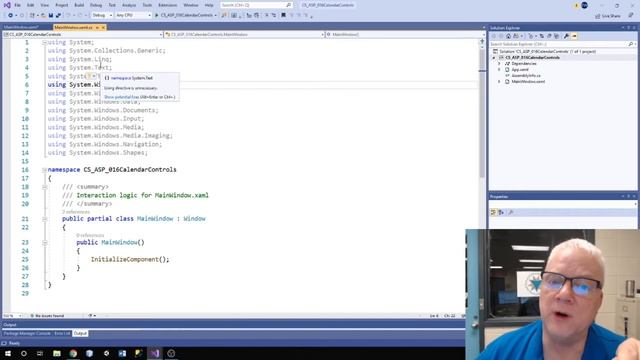Switch to the MainWindow.xaml tab
640x360 pixels.
click(21, 27)
